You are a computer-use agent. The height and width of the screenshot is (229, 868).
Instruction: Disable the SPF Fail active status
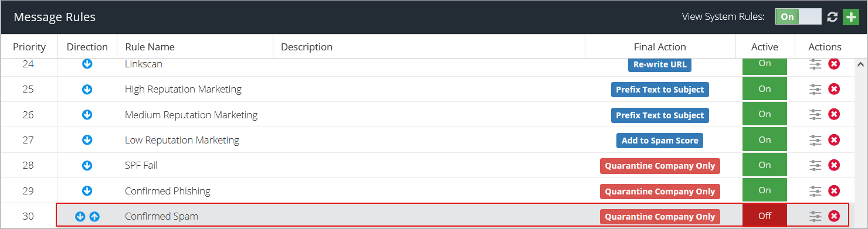[765, 165]
